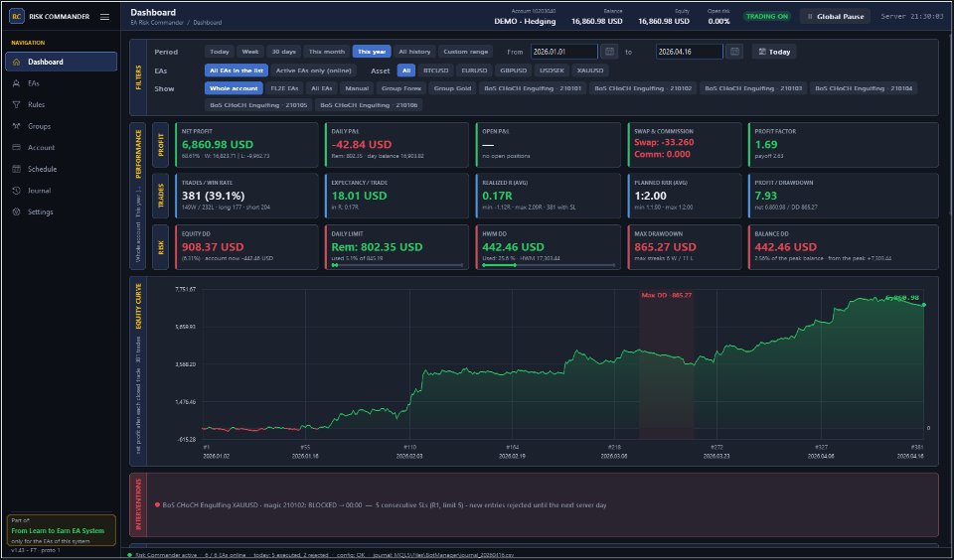Open the Groups sidebar item
954x560 pixels.
tap(61, 126)
